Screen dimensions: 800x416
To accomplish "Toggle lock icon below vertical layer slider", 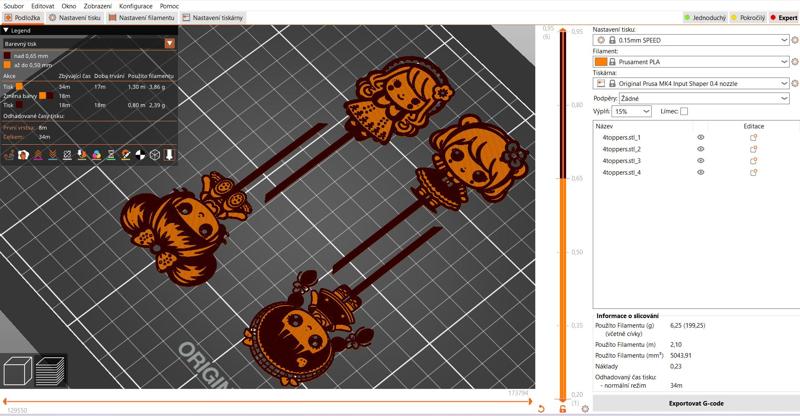I will [x=563, y=408].
